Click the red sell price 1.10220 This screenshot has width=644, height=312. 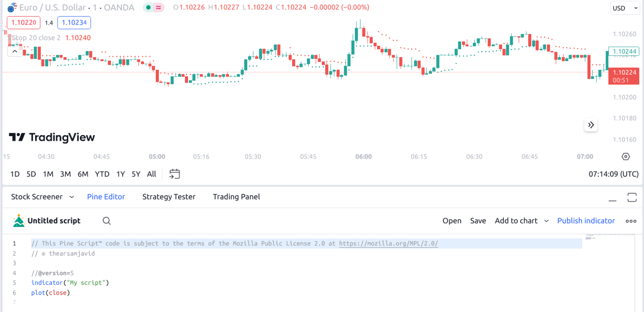pos(24,22)
